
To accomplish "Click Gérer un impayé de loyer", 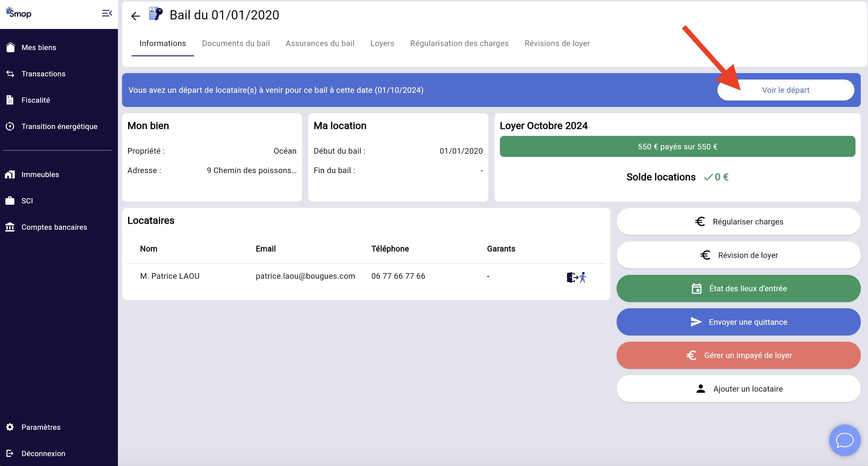I will pos(738,355).
